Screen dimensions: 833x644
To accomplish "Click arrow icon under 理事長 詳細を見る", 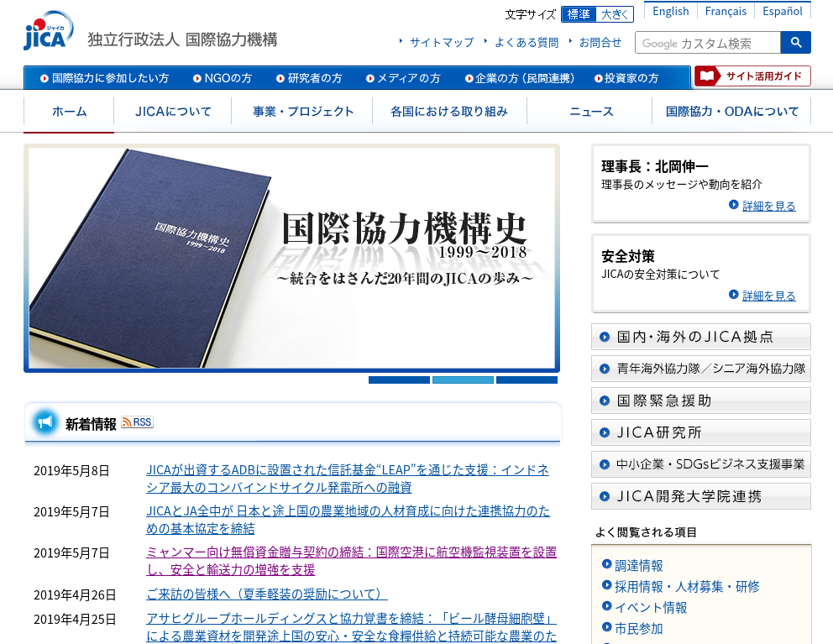I will pos(734,205).
